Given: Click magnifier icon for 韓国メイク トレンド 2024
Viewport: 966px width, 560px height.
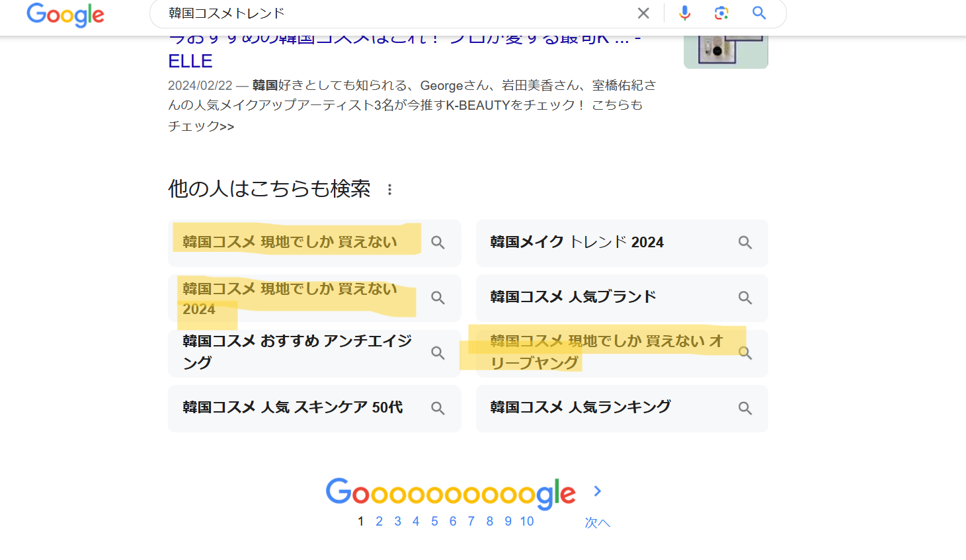Looking at the screenshot, I should coord(745,243).
